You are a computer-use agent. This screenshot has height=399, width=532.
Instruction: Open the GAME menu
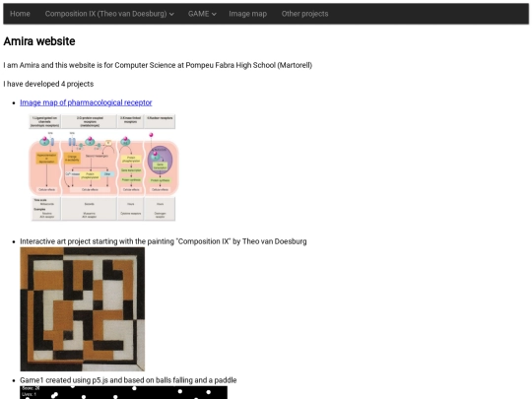point(202,14)
